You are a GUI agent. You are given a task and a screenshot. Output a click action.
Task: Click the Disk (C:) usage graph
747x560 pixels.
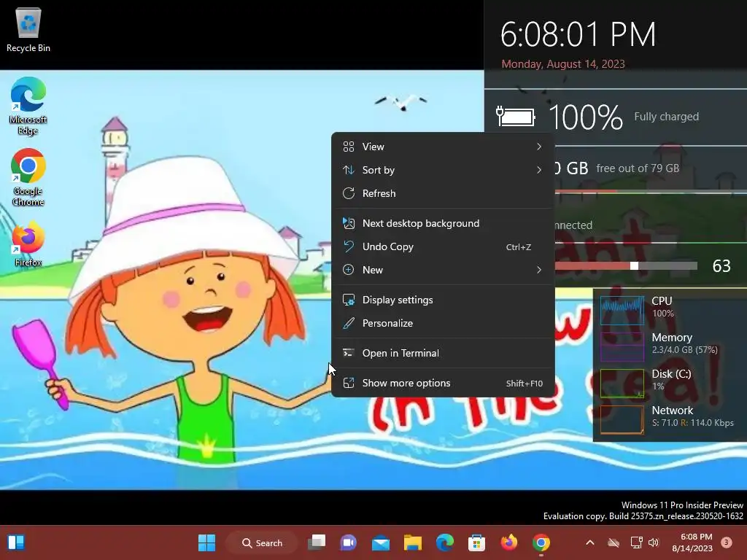622,384
